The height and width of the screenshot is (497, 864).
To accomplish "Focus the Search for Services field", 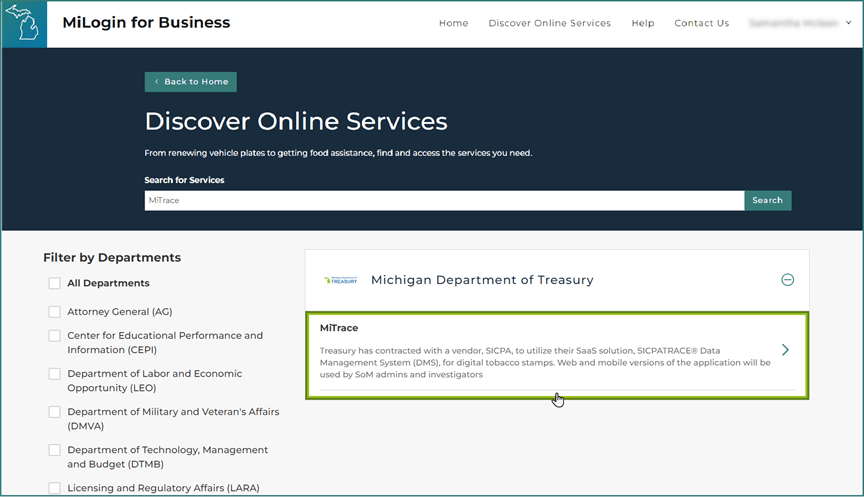I will click(x=444, y=201).
